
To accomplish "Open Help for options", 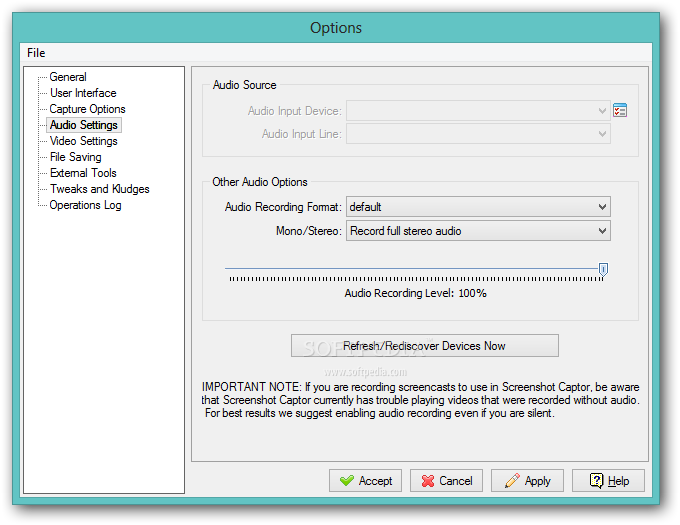I will pyautogui.click(x=608, y=480).
